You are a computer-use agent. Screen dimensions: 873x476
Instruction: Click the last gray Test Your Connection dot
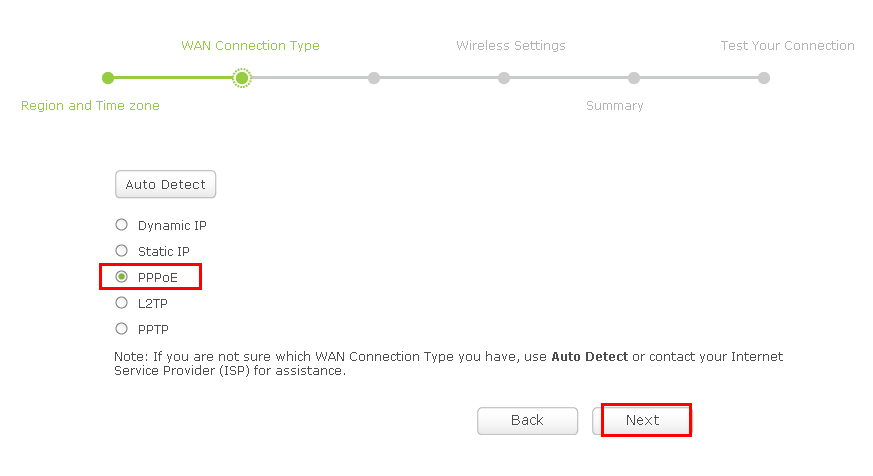point(764,78)
